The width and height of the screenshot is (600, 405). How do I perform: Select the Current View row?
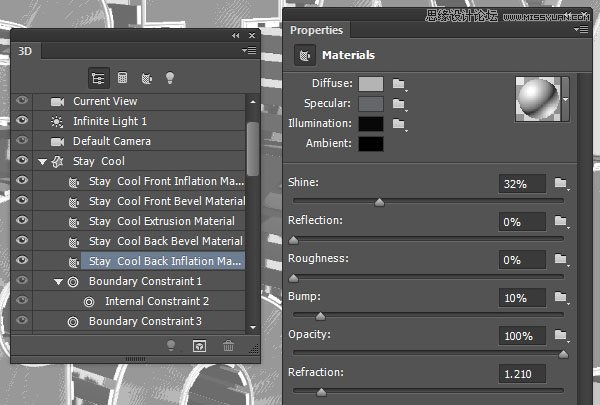139,101
